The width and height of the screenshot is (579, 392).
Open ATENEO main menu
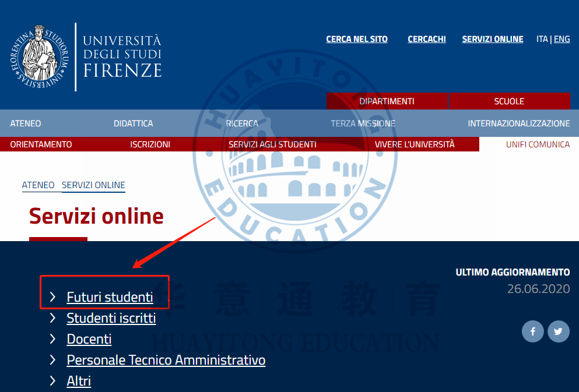tap(26, 123)
